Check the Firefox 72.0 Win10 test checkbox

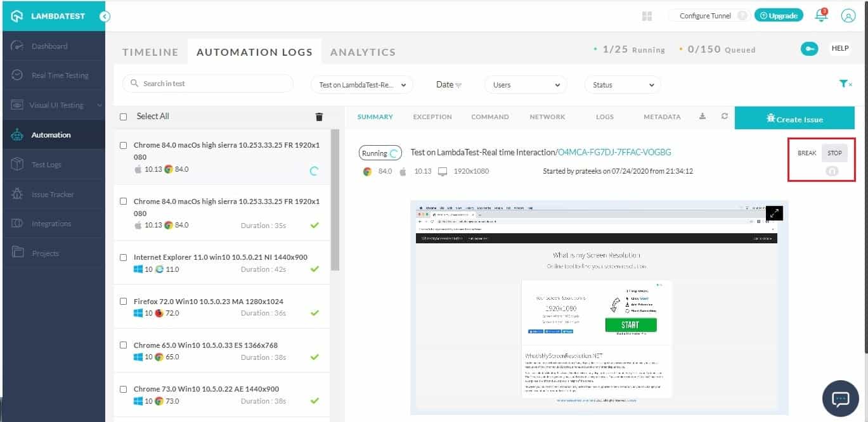[123, 301]
